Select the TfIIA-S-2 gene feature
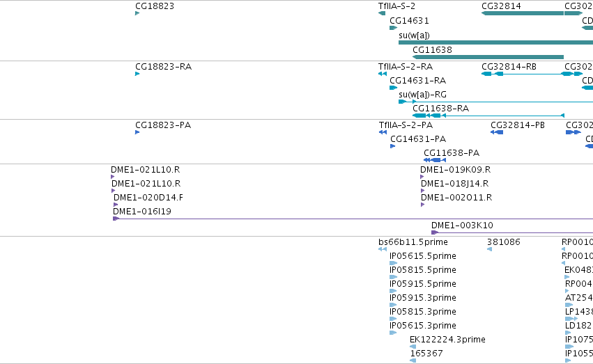This screenshot has height=364, width=593. (382, 13)
